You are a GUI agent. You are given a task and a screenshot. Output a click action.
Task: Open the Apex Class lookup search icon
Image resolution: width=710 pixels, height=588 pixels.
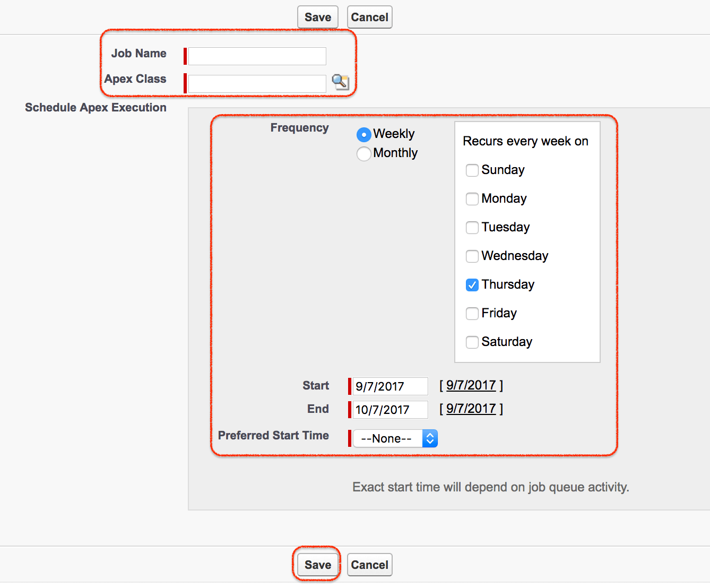tap(341, 83)
